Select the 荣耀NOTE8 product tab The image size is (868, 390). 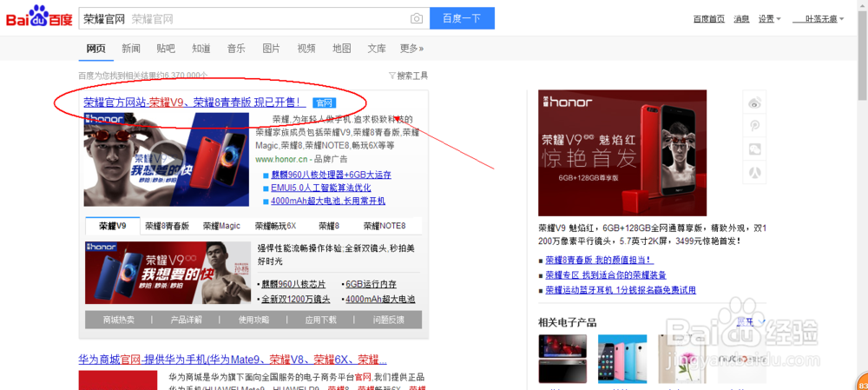[385, 226]
